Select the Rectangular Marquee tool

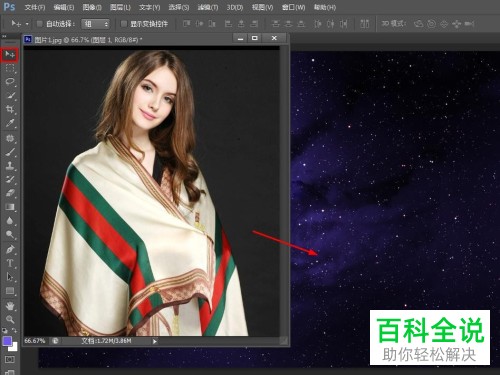10,68
